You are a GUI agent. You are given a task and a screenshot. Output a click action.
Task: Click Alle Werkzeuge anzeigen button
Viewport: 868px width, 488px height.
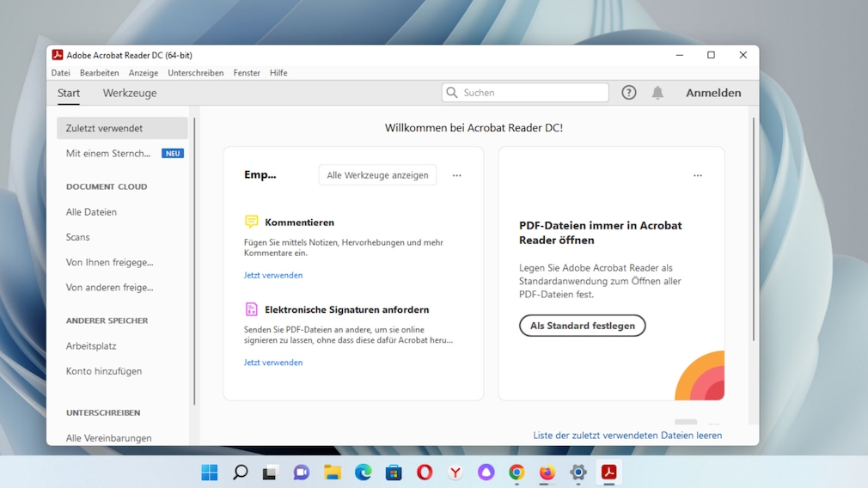coord(377,175)
